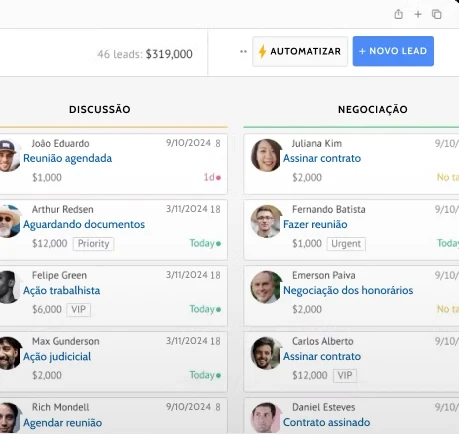Viewport: 459px width, 434px height.
Task: Click the + NOVO LEAD button
Action: 393,51
